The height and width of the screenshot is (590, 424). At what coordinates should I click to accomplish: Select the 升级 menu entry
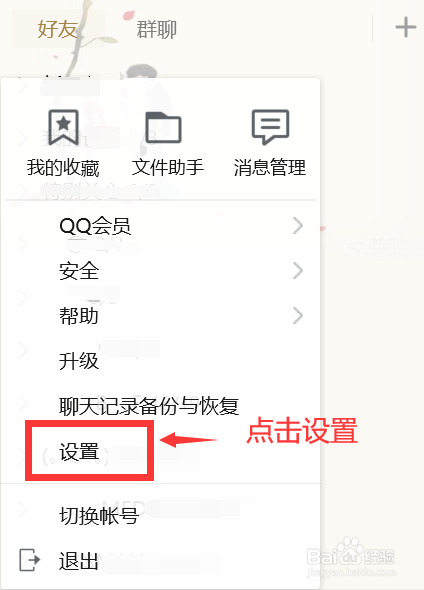160,361
